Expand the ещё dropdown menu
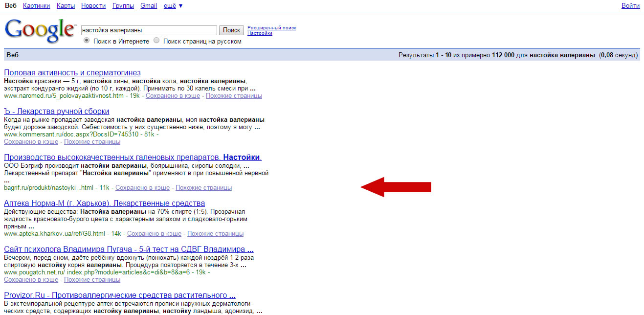Viewport: 644px width, 315px height. pos(173,6)
